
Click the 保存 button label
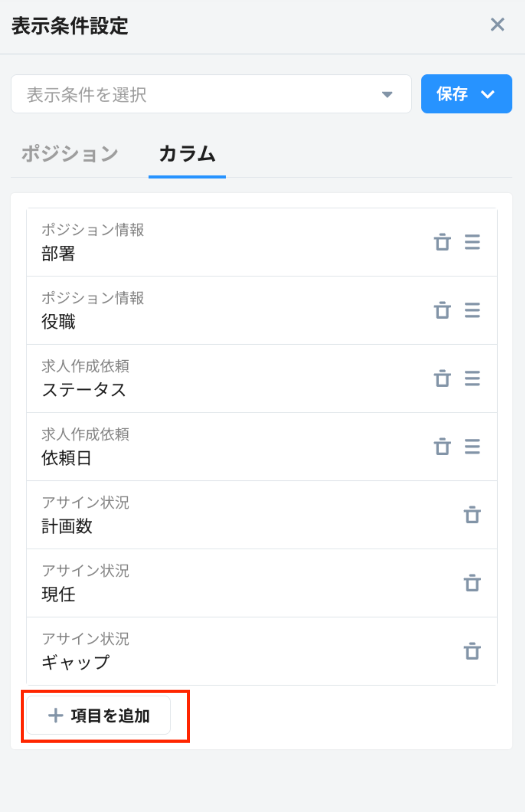pyautogui.click(x=452, y=94)
